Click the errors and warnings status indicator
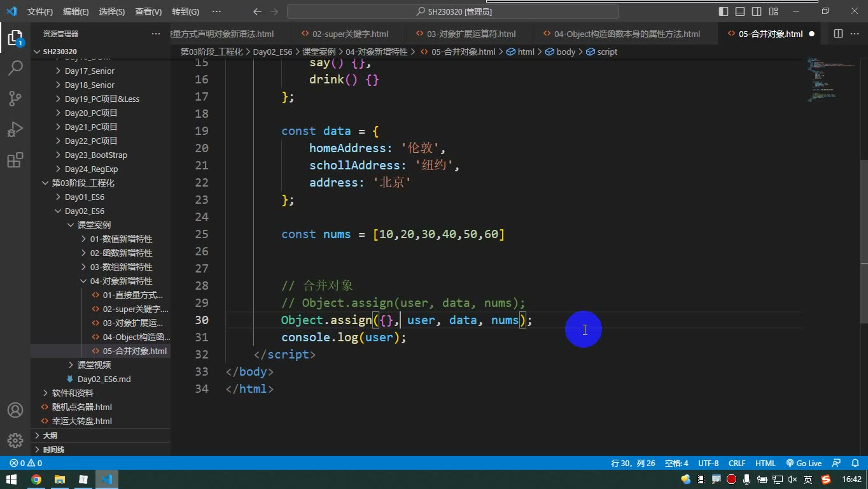 [x=26, y=464]
